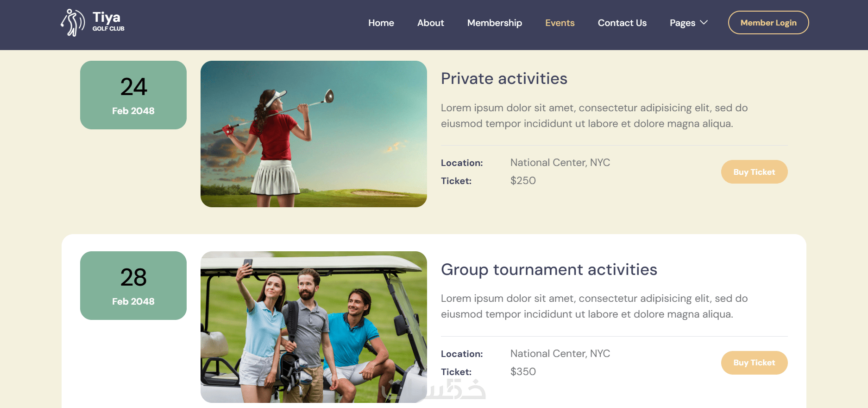Click the Tiya golfer logo icon
The height and width of the screenshot is (408, 868).
[73, 23]
